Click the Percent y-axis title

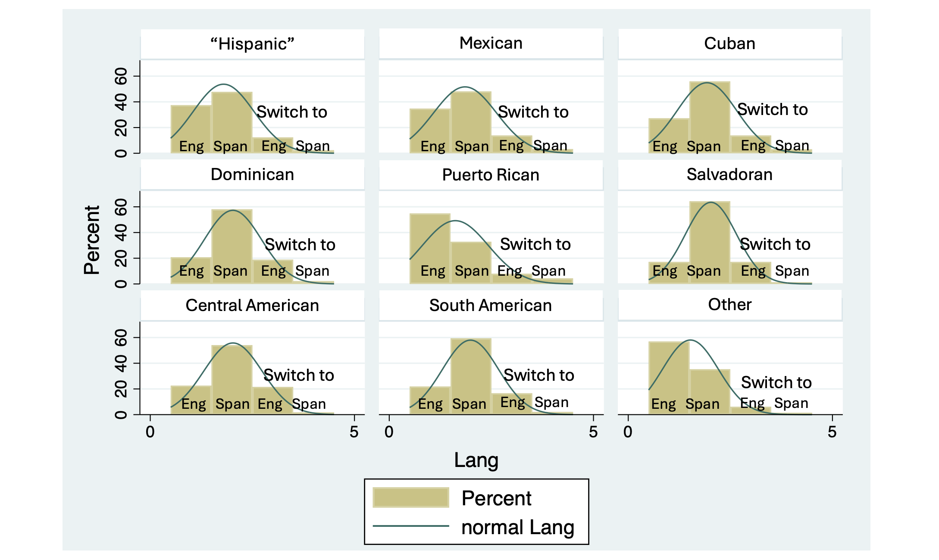tap(91, 240)
